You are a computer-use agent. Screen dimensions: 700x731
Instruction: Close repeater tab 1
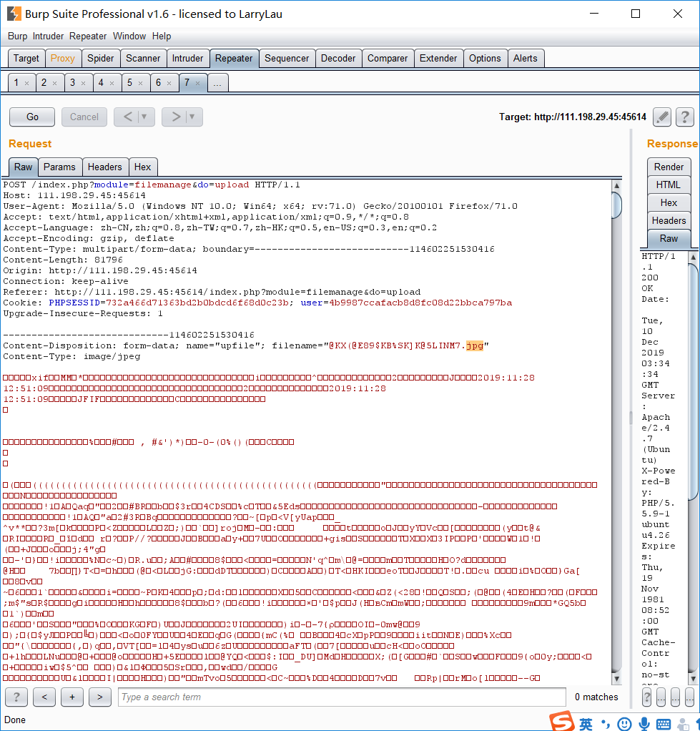click(27, 84)
